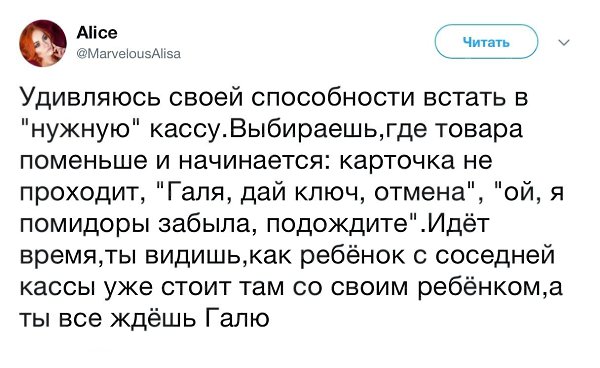The width and height of the screenshot is (600, 368).
Task: Follow via the Читать button
Action: pos(486,42)
